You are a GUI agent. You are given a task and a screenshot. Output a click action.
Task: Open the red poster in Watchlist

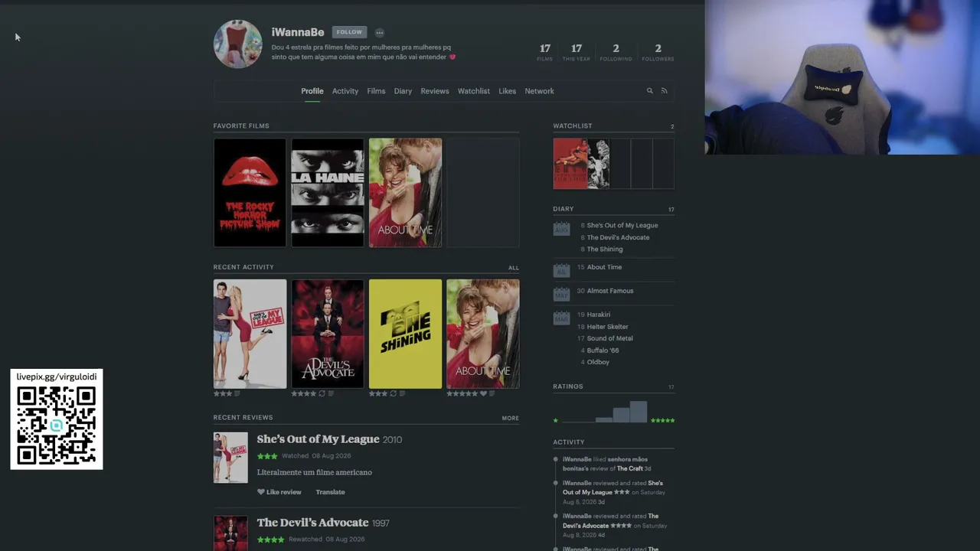(570, 164)
